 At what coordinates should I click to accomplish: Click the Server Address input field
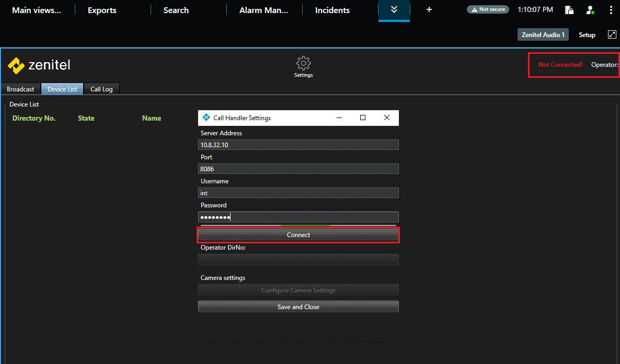click(x=298, y=145)
